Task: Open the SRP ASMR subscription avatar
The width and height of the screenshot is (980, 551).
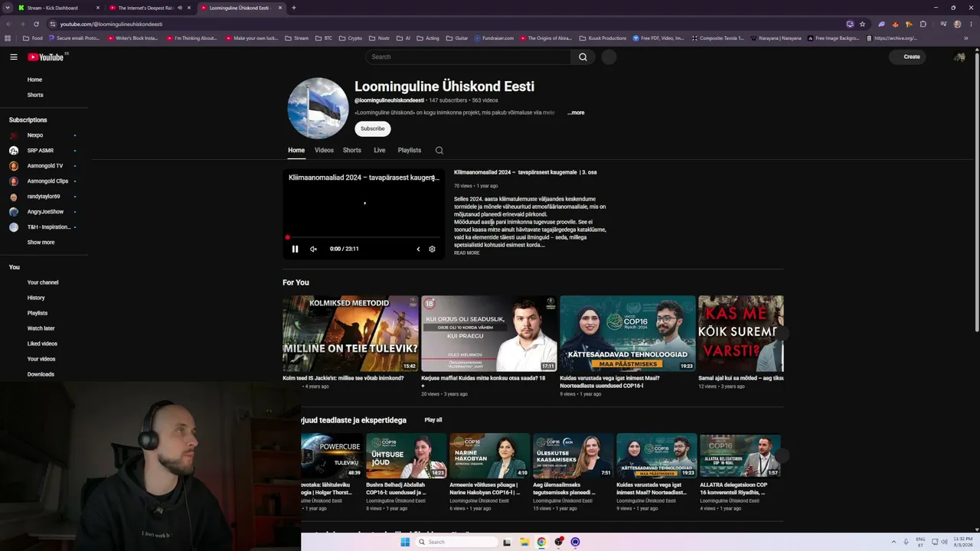Action: [14, 151]
